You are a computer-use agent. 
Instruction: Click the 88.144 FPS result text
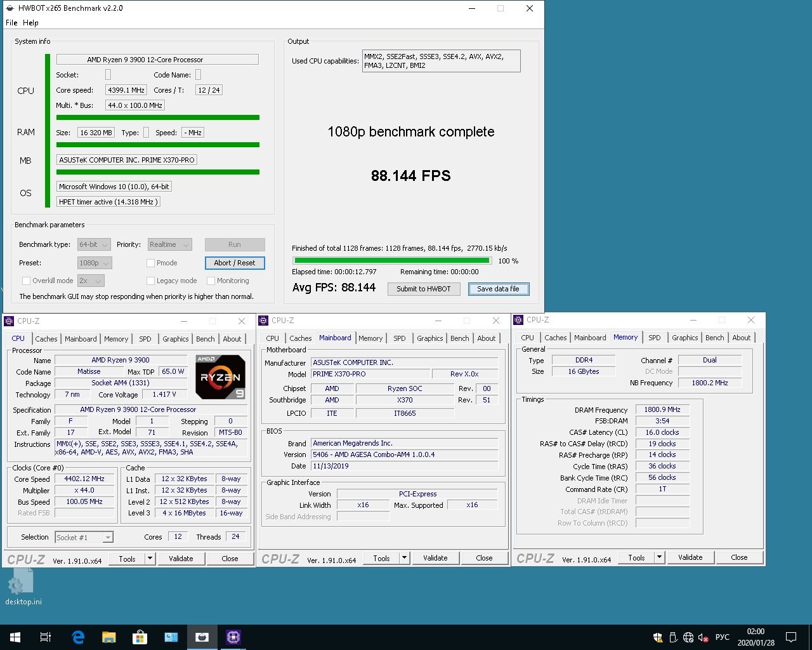(411, 176)
